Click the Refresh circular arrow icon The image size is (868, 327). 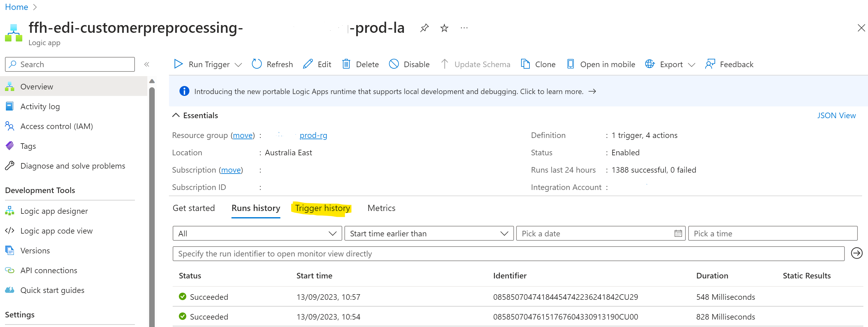257,64
